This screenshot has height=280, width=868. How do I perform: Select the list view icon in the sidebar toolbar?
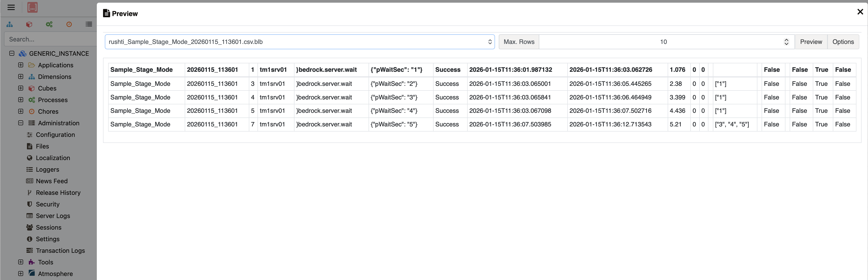(x=89, y=24)
